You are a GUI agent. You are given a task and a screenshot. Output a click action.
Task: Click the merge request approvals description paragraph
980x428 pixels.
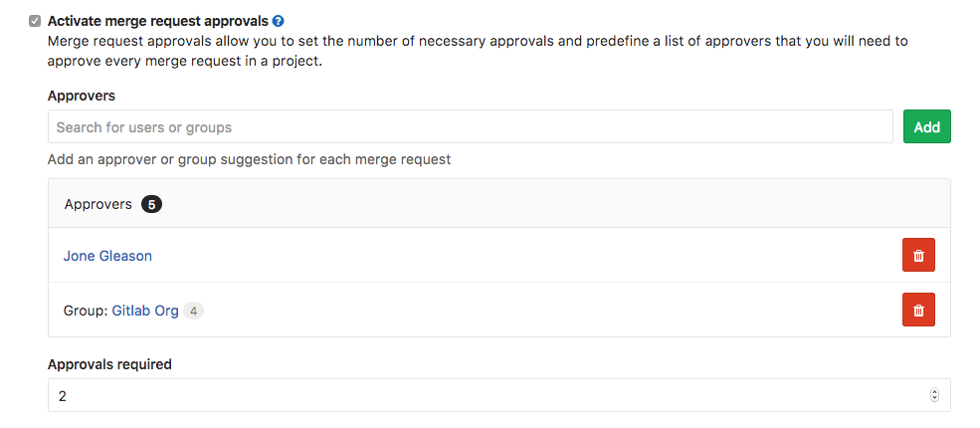click(x=478, y=51)
